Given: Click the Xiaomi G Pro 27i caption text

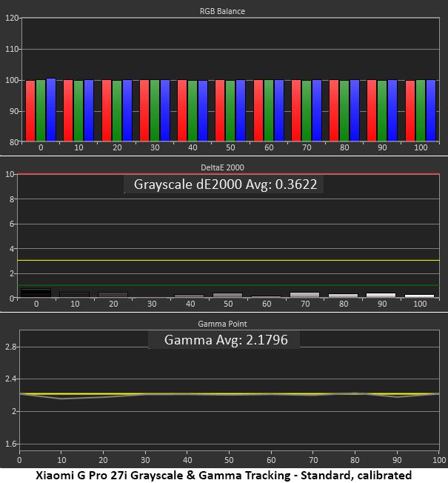Looking at the screenshot, I should 224,476.
